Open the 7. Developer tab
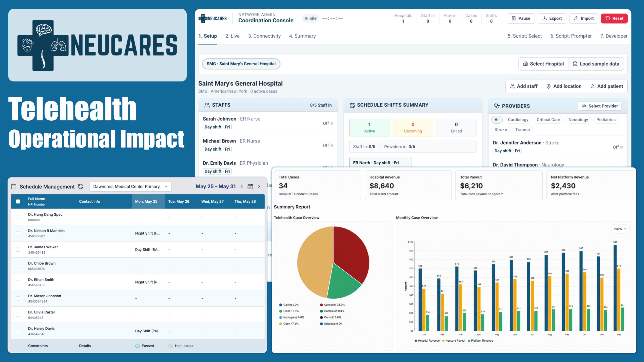Screen dimensions: 644x362 pyautogui.click(x=614, y=36)
